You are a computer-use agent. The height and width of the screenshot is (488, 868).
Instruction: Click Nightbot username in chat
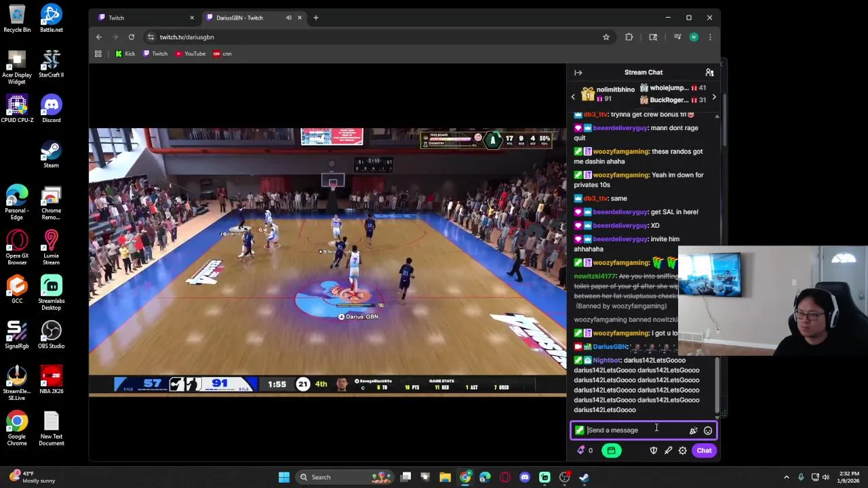606,361
